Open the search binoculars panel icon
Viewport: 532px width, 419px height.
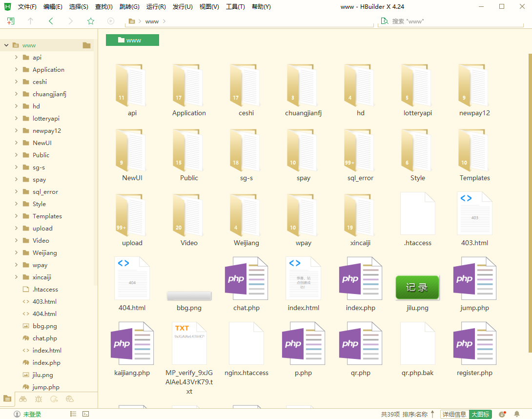tap(23, 399)
